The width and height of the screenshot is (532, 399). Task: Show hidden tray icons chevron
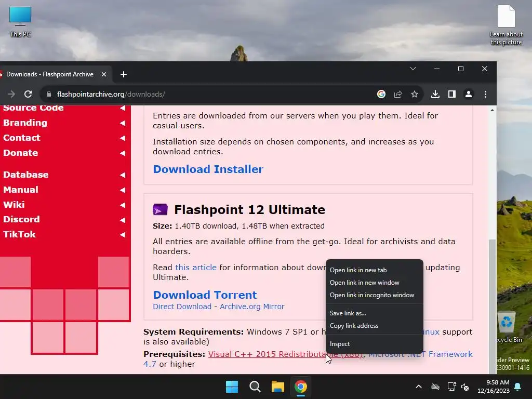pos(419,387)
